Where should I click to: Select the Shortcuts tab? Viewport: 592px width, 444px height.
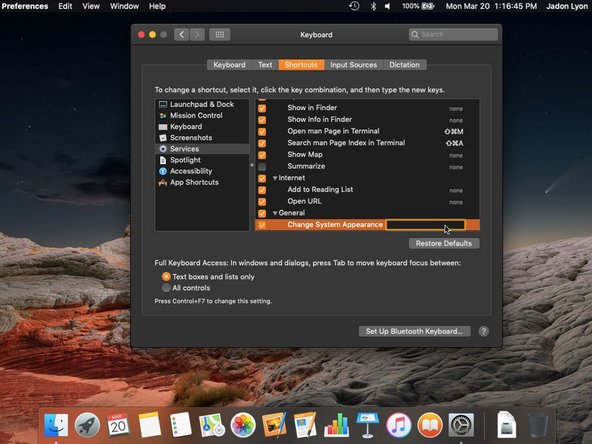tap(301, 65)
